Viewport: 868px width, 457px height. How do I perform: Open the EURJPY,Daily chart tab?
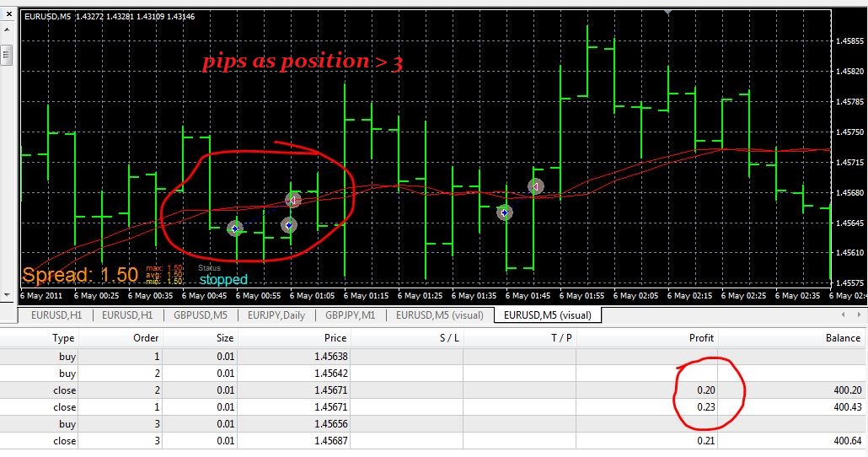tap(276, 315)
